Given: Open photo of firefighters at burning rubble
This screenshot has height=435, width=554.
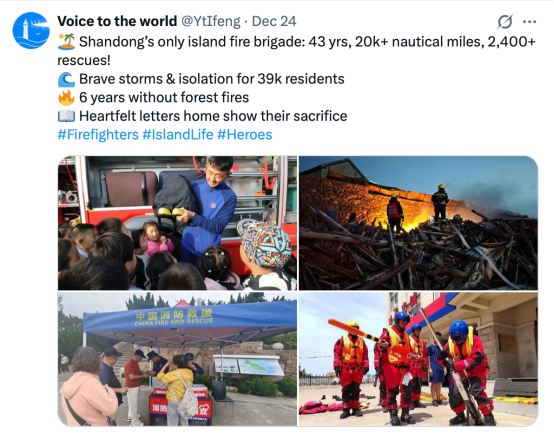Looking at the screenshot, I should tap(418, 223).
